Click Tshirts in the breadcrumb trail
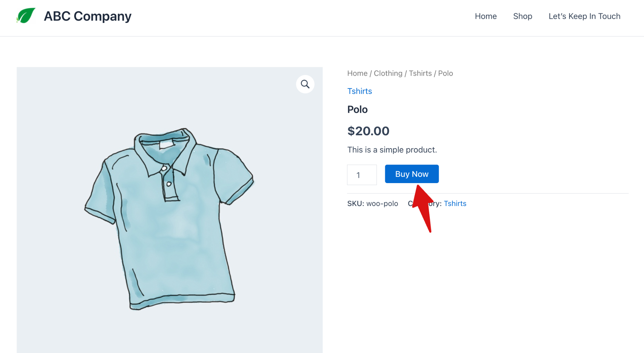 pyautogui.click(x=421, y=73)
